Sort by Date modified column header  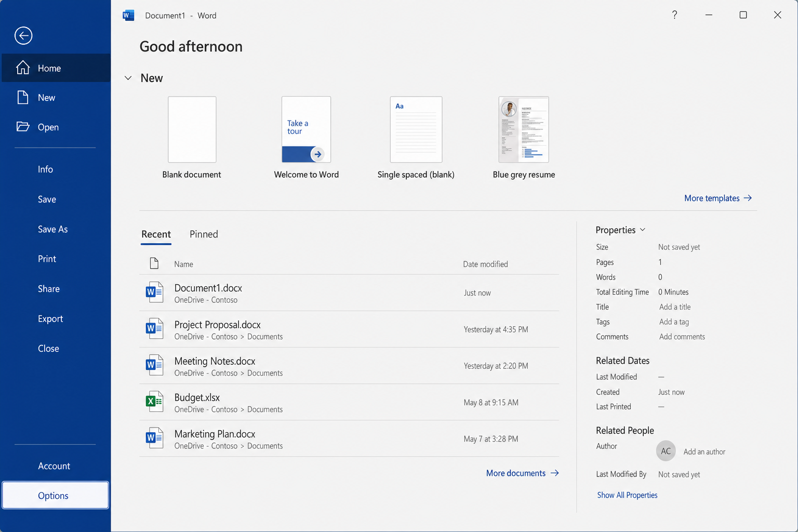click(x=485, y=264)
